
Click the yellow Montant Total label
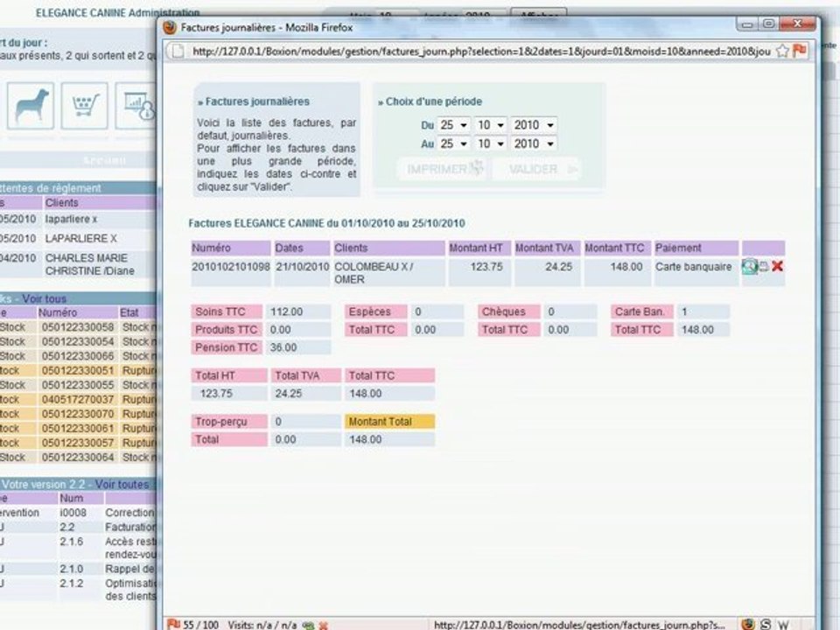point(389,422)
